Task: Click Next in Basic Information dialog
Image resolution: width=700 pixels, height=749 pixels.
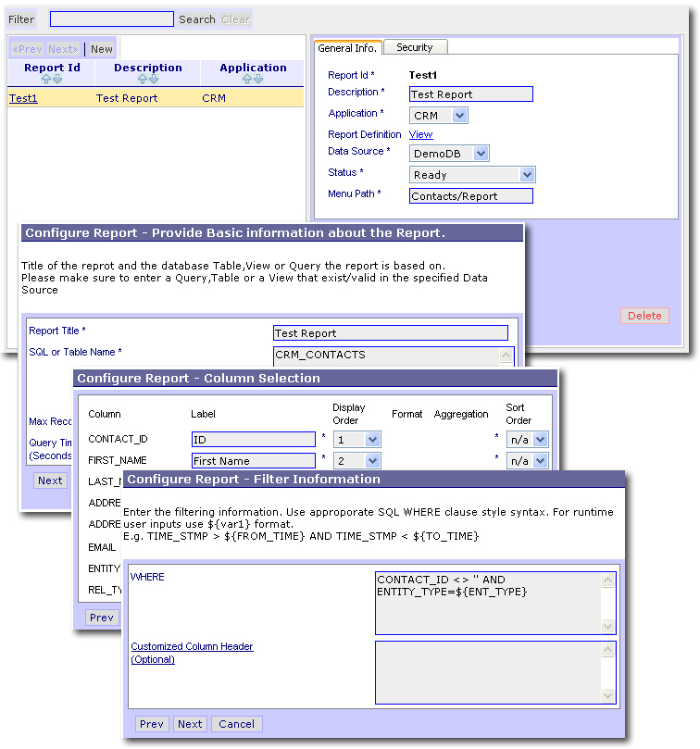Action: click(x=50, y=481)
